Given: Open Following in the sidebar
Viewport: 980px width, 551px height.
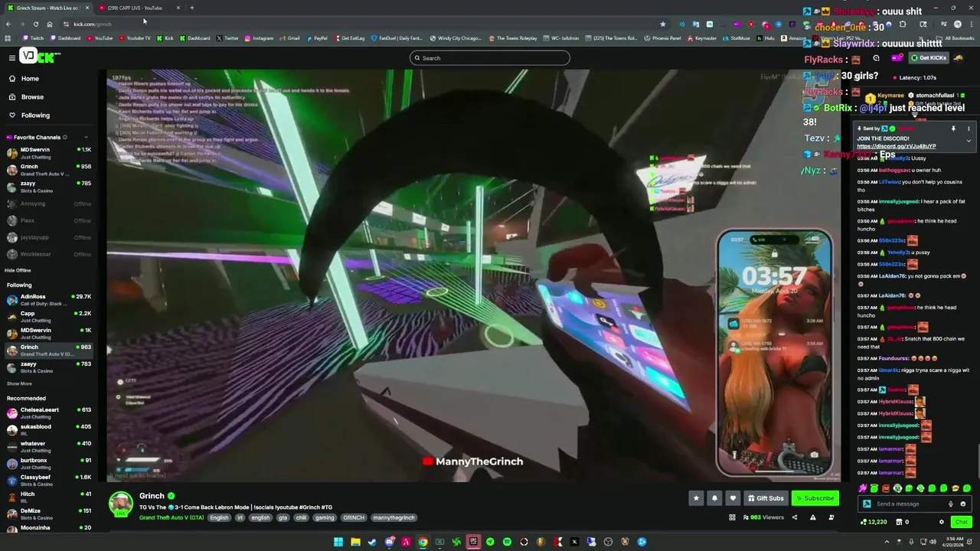Looking at the screenshot, I should pyautogui.click(x=35, y=116).
